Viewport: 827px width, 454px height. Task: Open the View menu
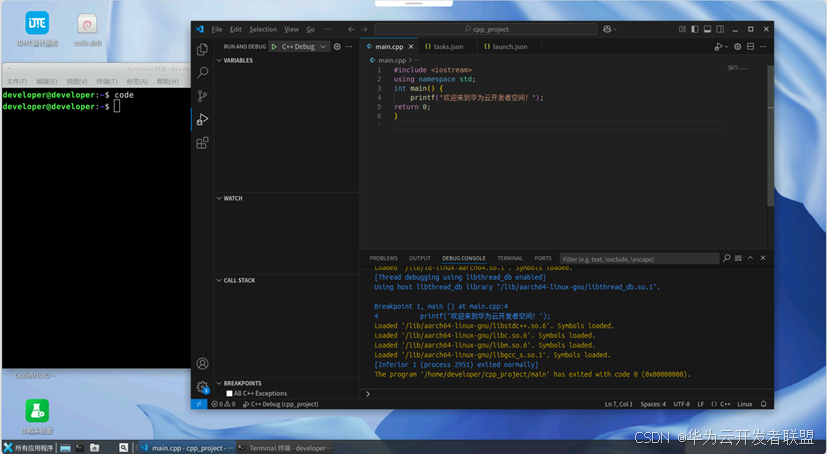[292, 29]
